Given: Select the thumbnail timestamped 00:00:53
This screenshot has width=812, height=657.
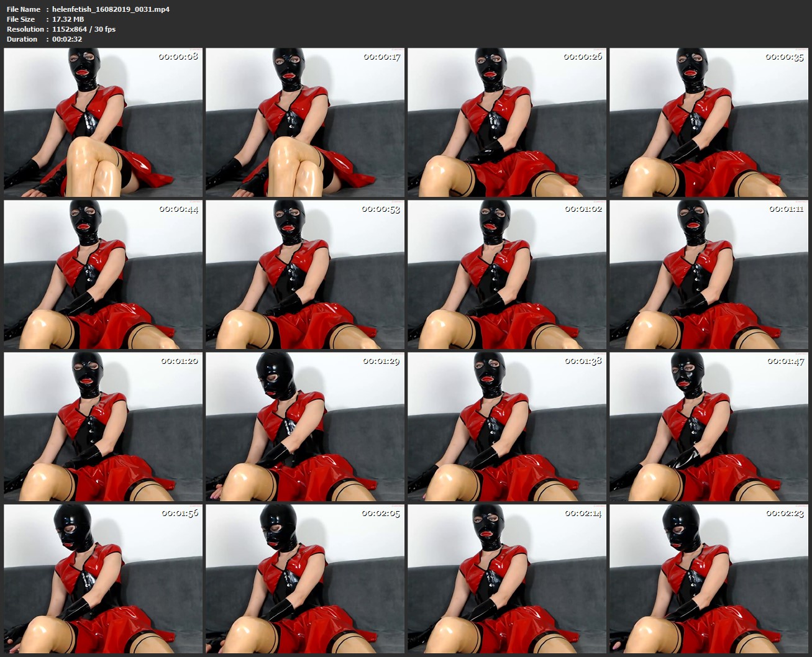Looking at the screenshot, I should [305, 274].
